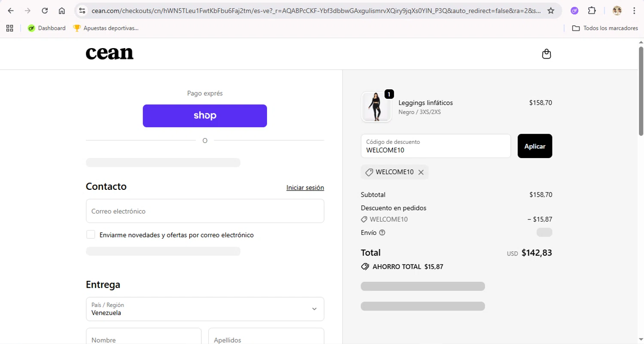Open the apps grid in bookmarks bar
Screen dimensions: 644x344
9,28
